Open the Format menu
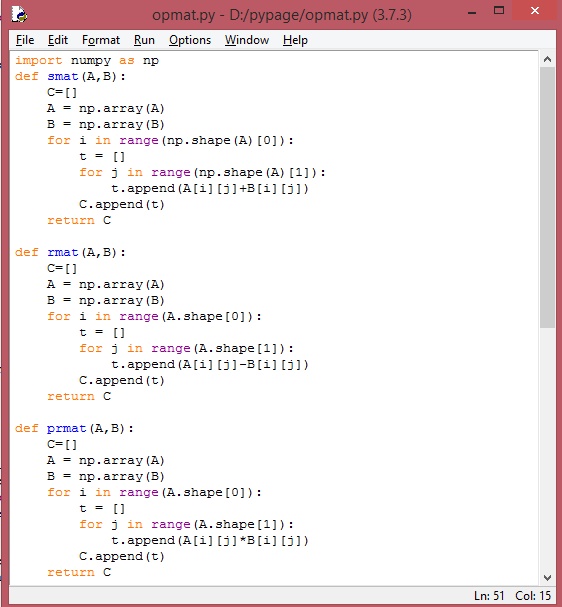The width and height of the screenshot is (562, 607). point(101,40)
